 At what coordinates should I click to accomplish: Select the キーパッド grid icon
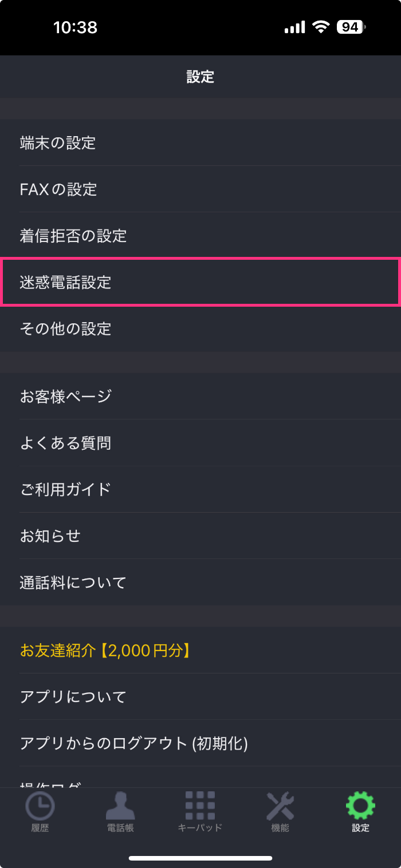[200, 806]
